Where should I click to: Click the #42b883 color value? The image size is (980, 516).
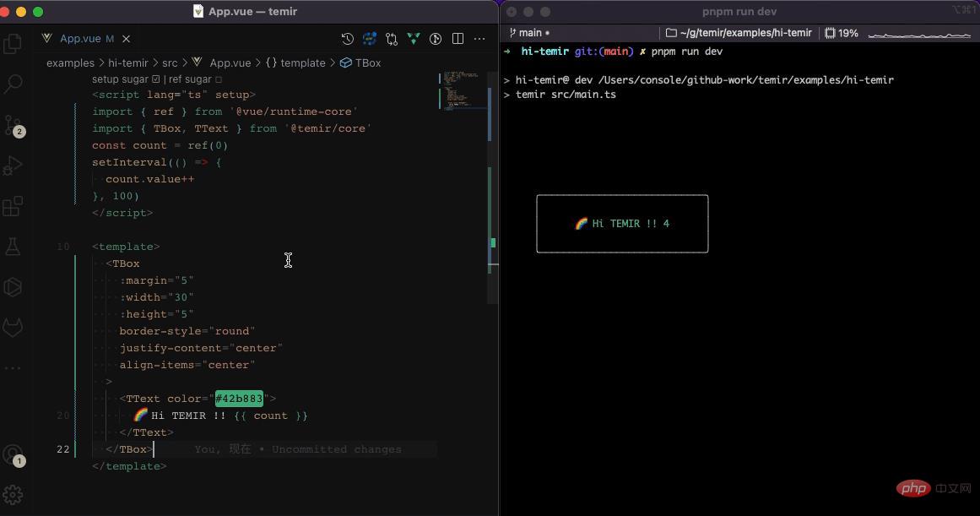tap(239, 399)
